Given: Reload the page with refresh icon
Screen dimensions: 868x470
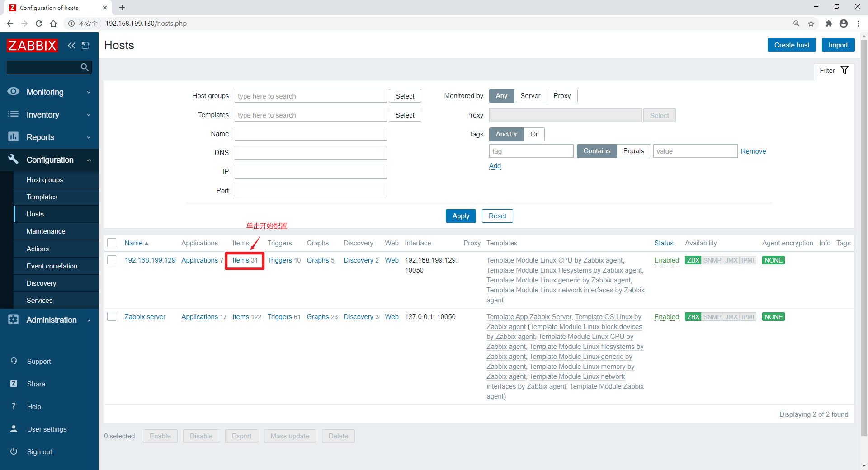Looking at the screenshot, I should pos(39,23).
